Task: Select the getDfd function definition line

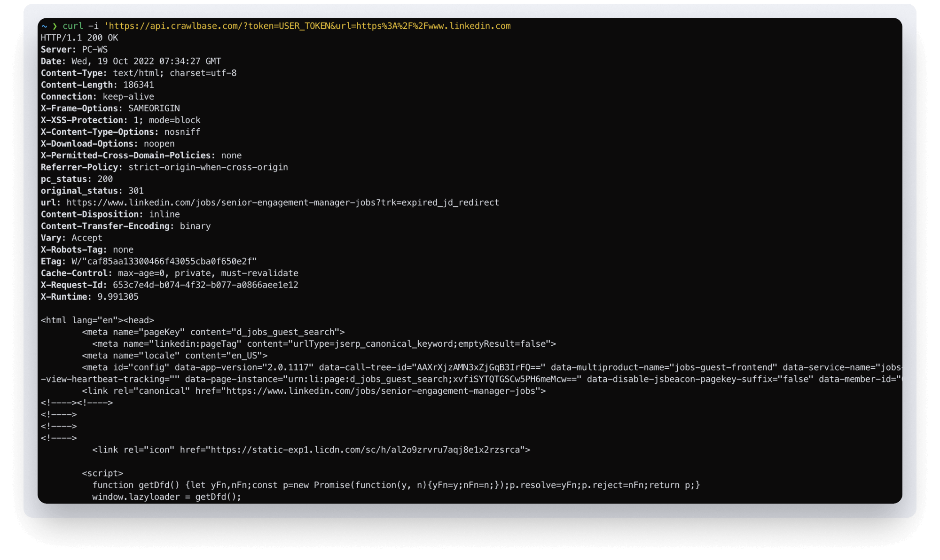Action: [x=395, y=485]
